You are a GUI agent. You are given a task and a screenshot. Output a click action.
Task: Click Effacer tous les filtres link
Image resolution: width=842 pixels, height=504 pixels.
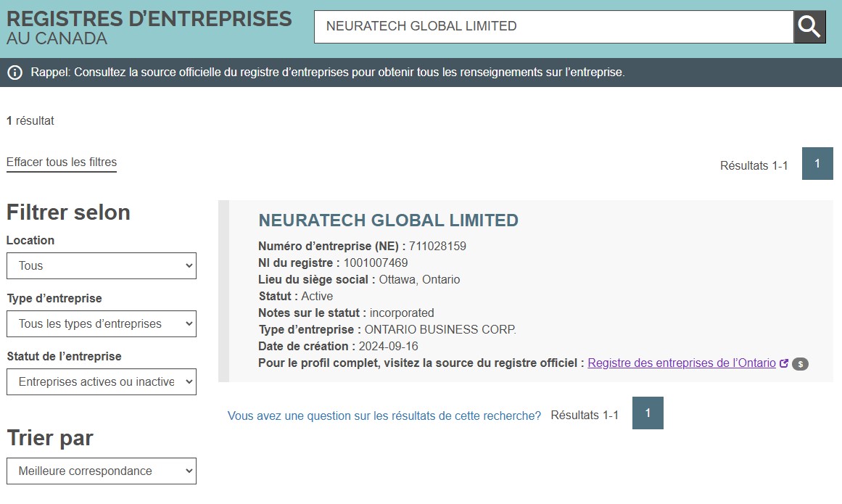point(62,162)
